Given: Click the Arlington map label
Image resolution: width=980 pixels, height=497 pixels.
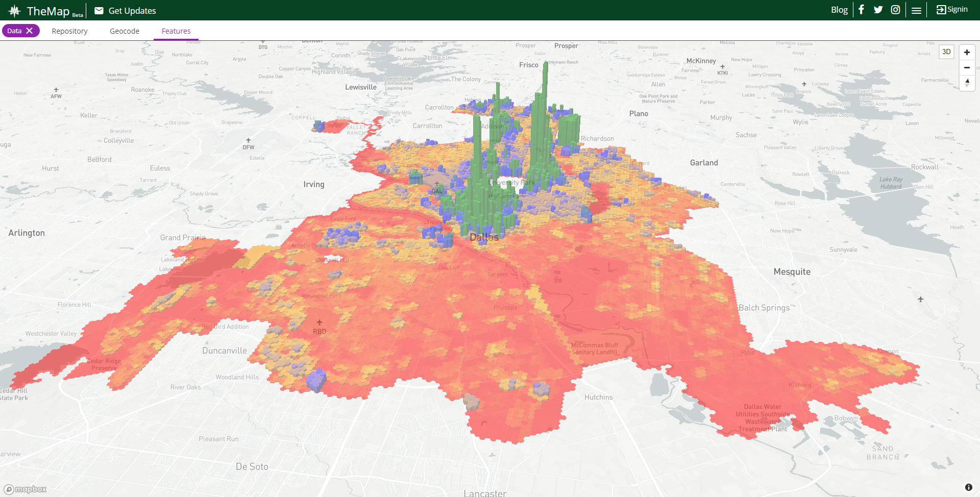Looking at the screenshot, I should click(27, 233).
